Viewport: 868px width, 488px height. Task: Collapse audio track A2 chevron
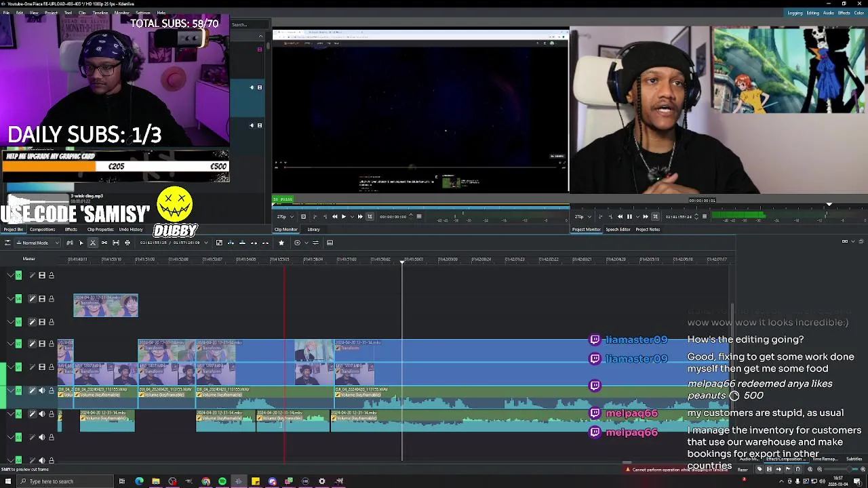pos(10,413)
